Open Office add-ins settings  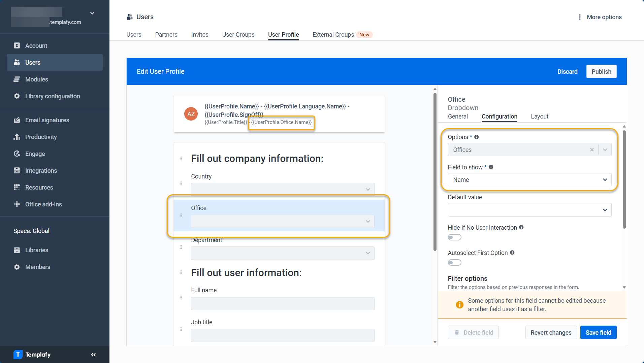click(43, 204)
